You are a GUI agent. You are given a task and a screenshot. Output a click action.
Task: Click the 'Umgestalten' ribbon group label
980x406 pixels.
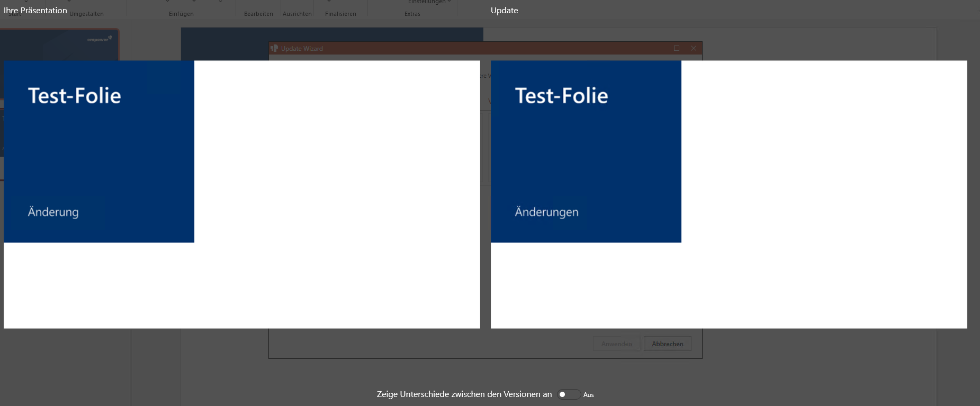[x=86, y=14]
